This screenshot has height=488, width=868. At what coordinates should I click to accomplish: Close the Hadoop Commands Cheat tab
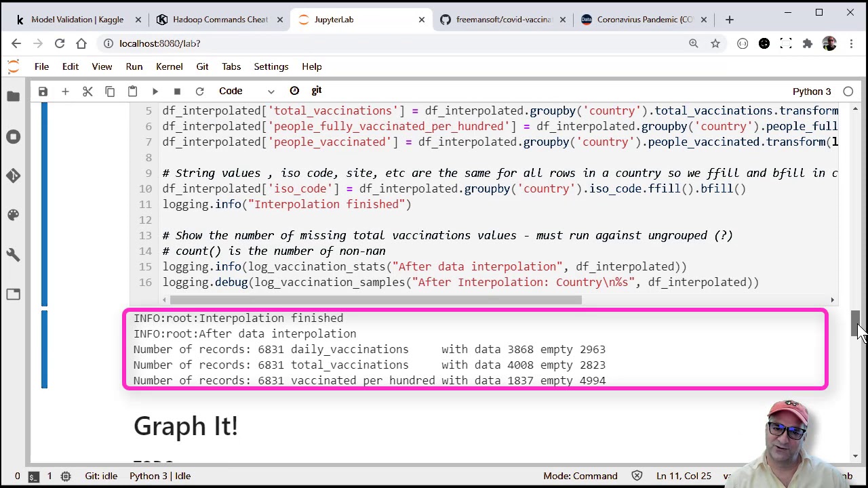click(x=279, y=20)
